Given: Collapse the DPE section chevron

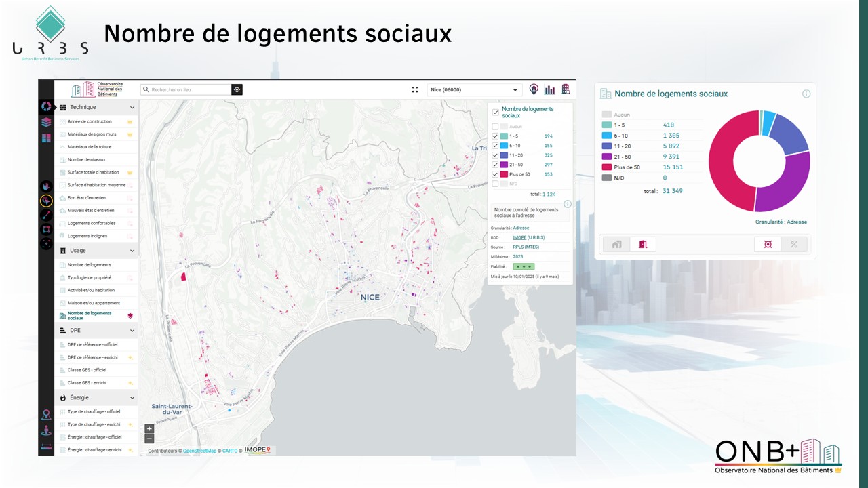Looking at the screenshot, I should point(132,330).
